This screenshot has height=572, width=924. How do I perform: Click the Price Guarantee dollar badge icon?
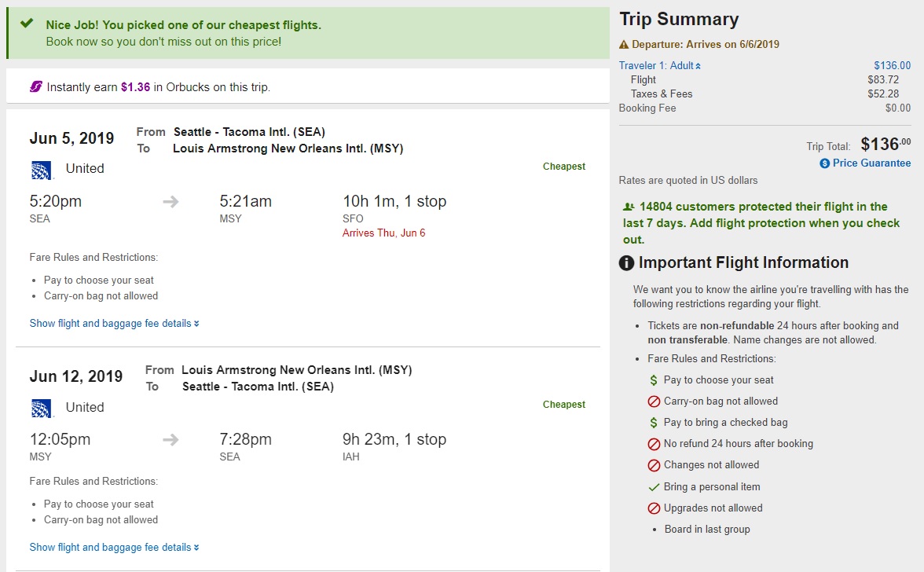pyautogui.click(x=824, y=163)
